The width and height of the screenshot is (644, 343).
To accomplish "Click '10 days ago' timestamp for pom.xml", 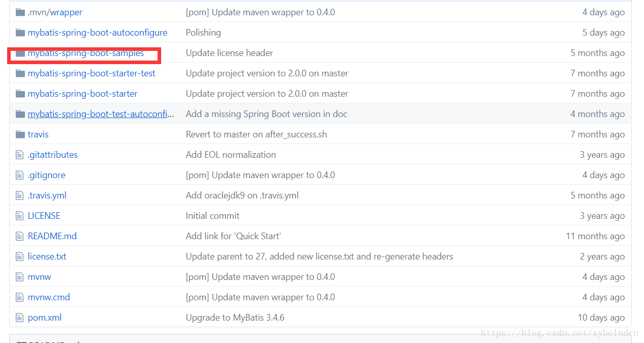I will (x=601, y=318).
